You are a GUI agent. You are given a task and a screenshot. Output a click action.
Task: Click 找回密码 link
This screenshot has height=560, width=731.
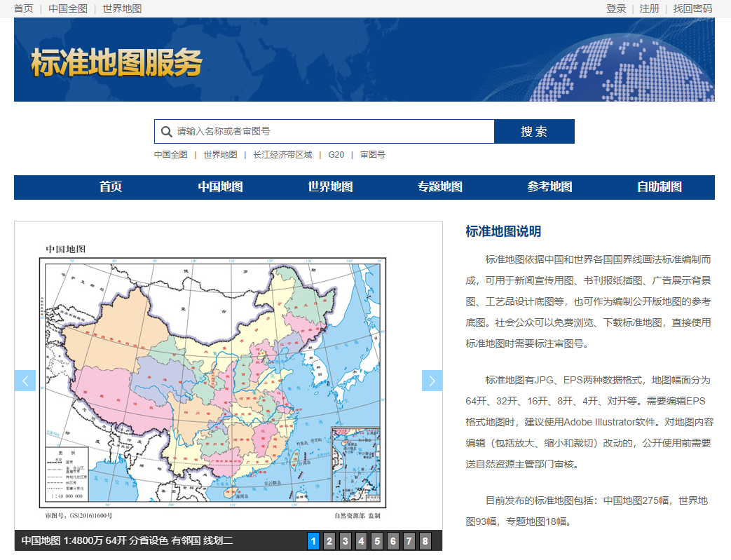coord(692,8)
